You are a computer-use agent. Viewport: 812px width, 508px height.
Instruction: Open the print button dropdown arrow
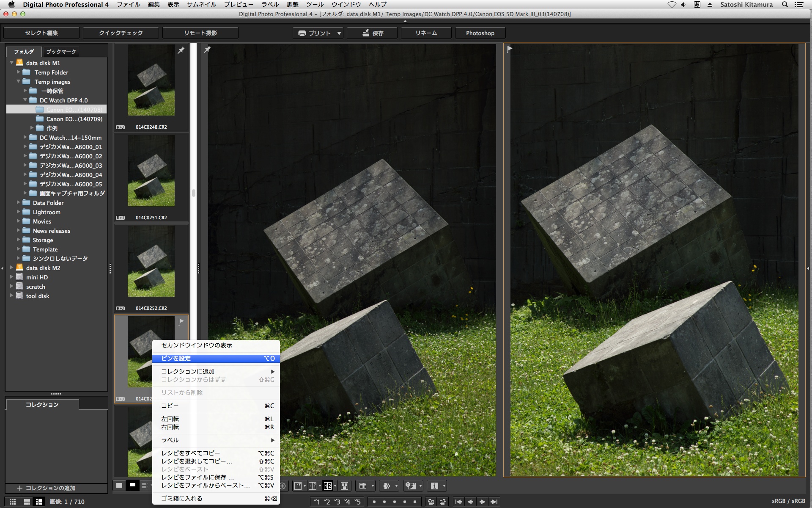(x=339, y=33)
